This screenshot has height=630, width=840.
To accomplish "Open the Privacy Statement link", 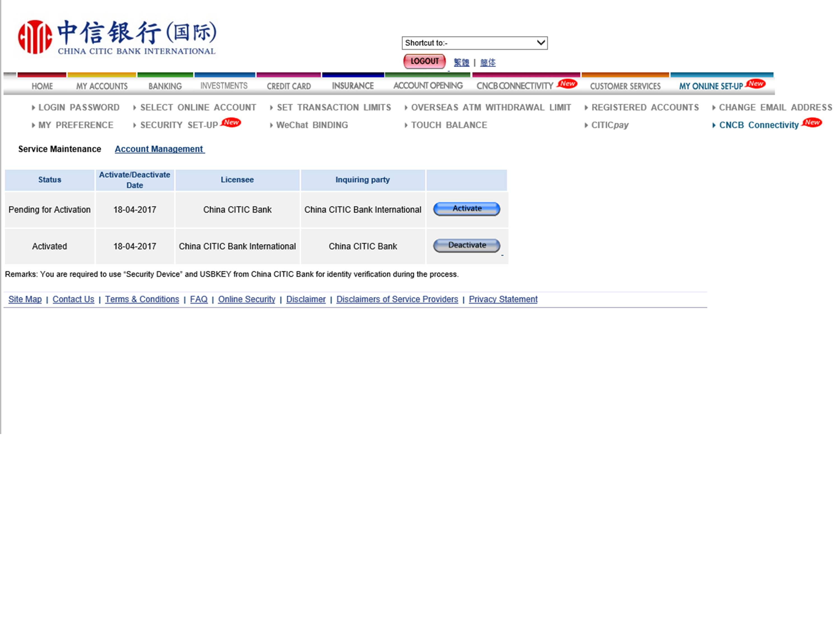I will click(503, 299).
